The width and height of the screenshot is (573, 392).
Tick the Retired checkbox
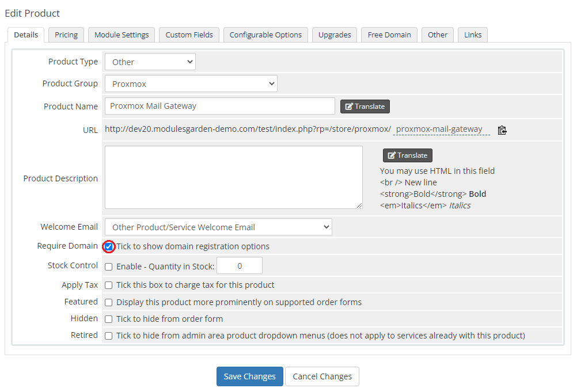(x=108, y=336)
